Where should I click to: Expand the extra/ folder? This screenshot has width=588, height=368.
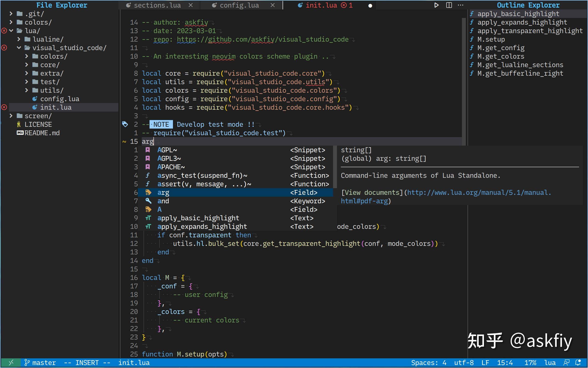coord(26,73)
